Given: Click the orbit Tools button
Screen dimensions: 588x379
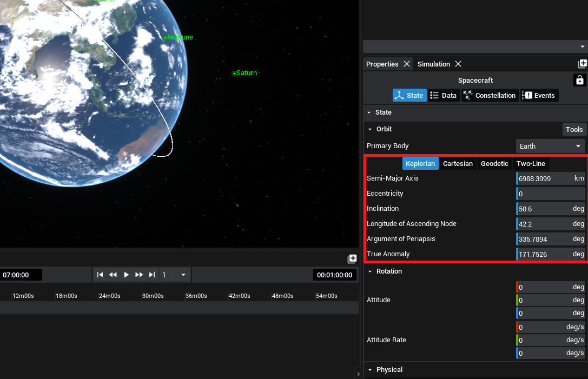Looking at the screenshot, I should [574, 129].
